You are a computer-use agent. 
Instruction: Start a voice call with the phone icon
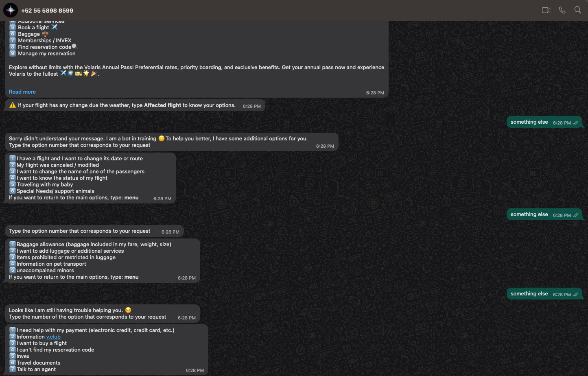(x=562, y=10)
